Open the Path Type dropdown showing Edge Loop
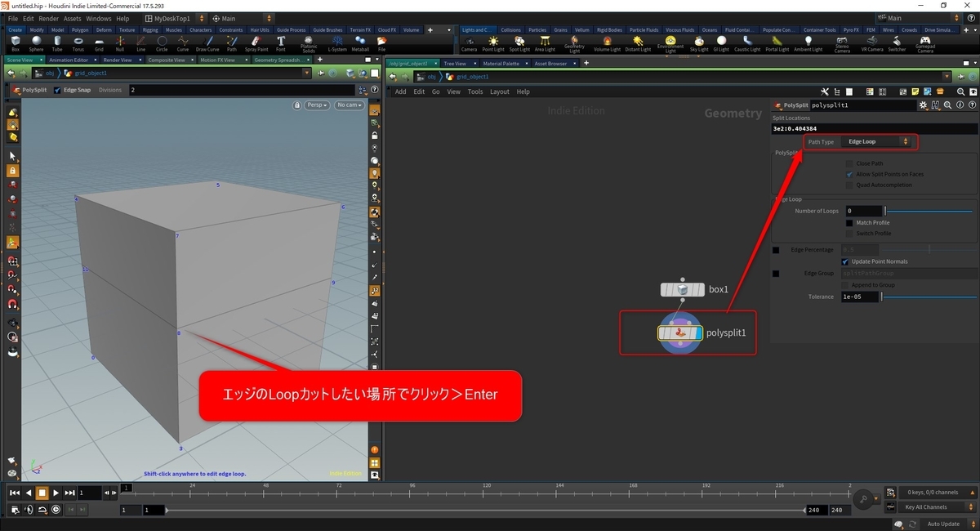 (x=876, y=141)
